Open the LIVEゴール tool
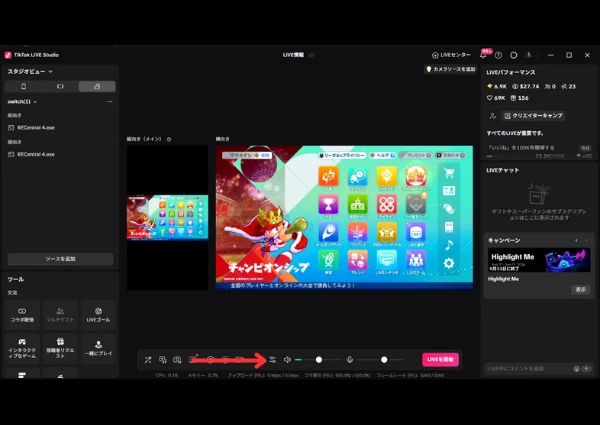 click(x=98, y=315)
